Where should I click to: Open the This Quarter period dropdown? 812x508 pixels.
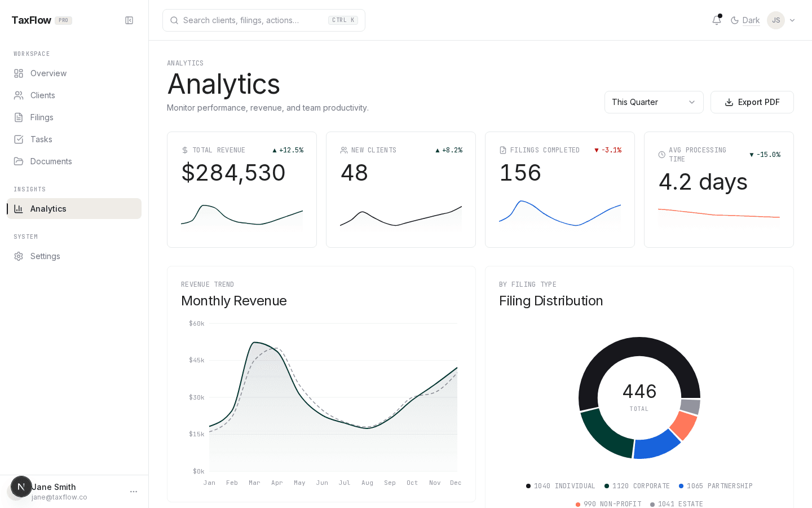click(654, 102)
